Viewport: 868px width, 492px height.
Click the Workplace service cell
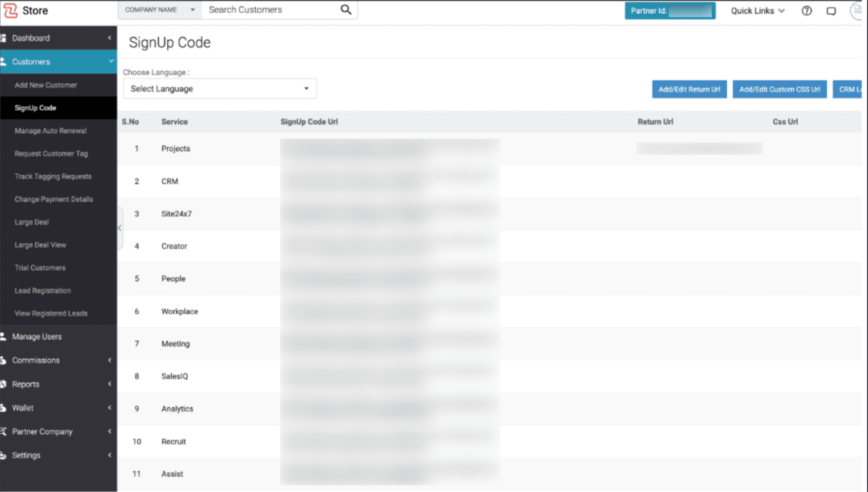click(x=180, y=312)
